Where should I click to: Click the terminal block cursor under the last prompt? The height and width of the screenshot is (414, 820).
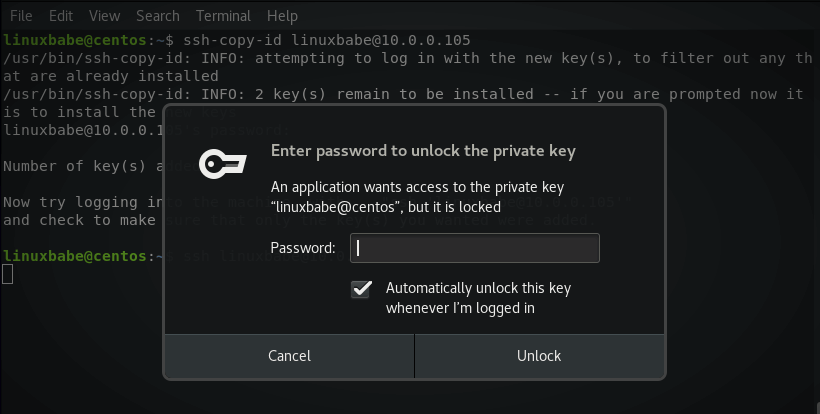point(7,274)
